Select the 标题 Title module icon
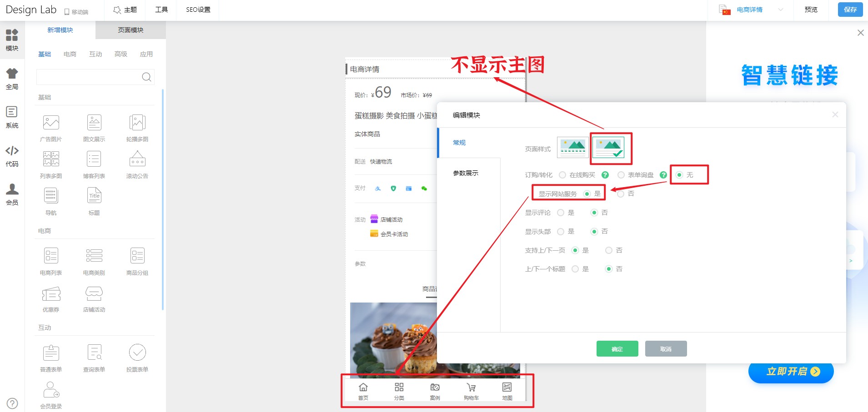 pos(94,196)
